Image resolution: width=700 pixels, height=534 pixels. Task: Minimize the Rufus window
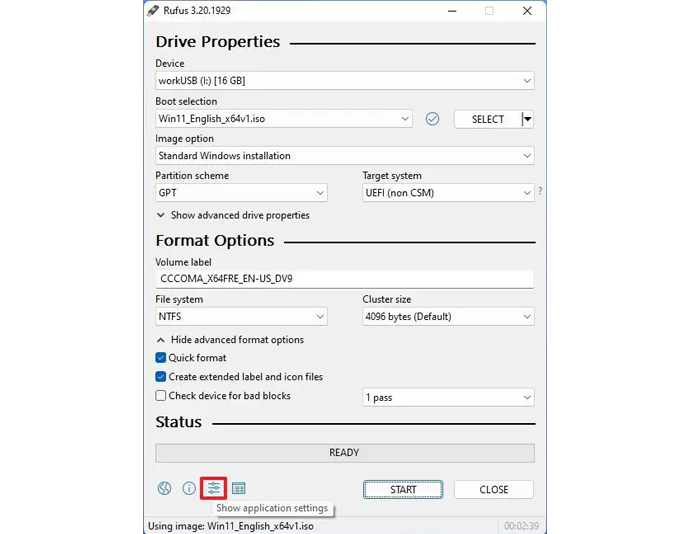coord(452,11)
